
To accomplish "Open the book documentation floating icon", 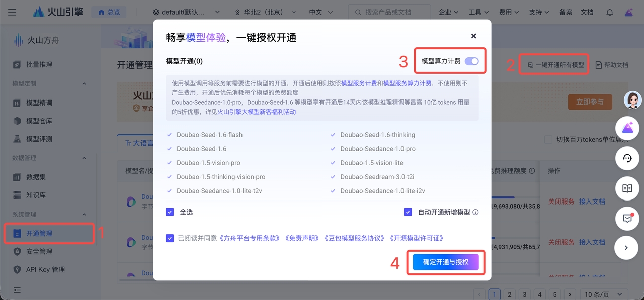I will pos(627,188).
